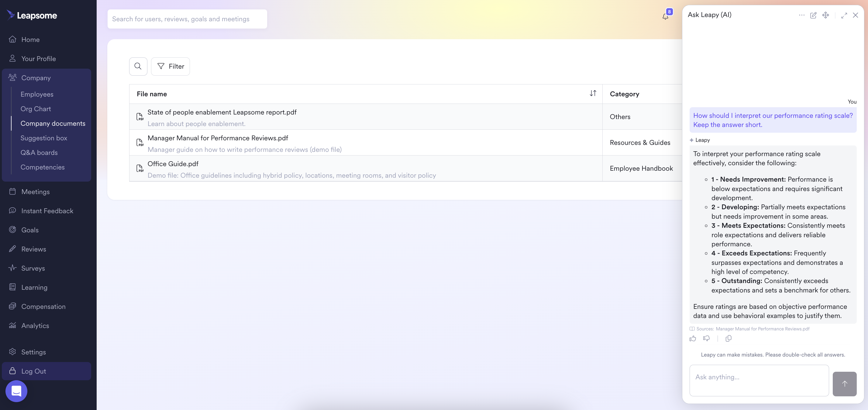Open Org Chart in sidebar
Image resolution: width=868 pixels, height=410 pixels.
[x=36, y=109]
